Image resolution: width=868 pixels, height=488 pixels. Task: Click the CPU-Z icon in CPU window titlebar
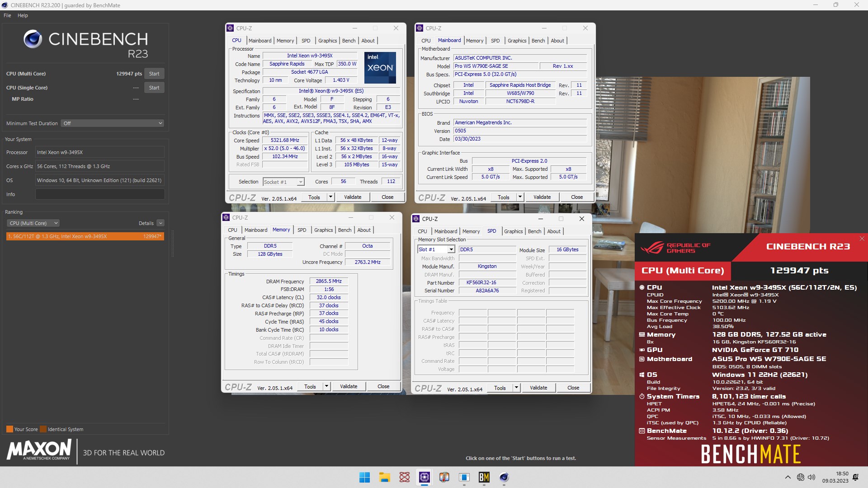pyautogui.click(x=230, y=28)
